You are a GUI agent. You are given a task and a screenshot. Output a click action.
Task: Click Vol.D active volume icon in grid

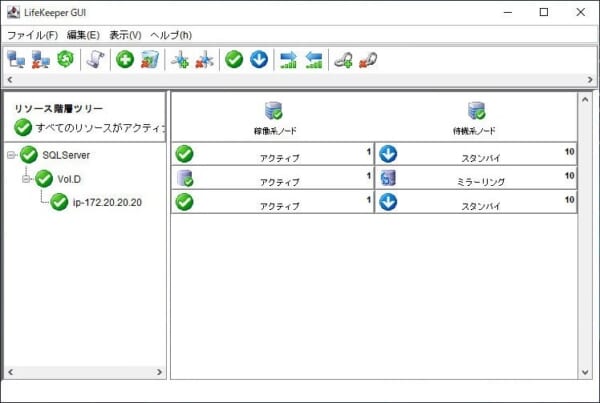(x=185, y=178)
